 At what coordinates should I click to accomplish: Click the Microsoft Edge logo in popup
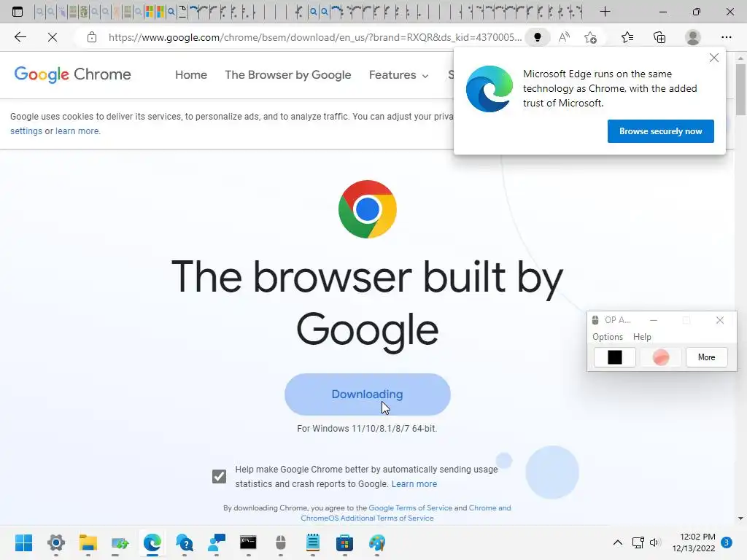(x=489, y=88)
